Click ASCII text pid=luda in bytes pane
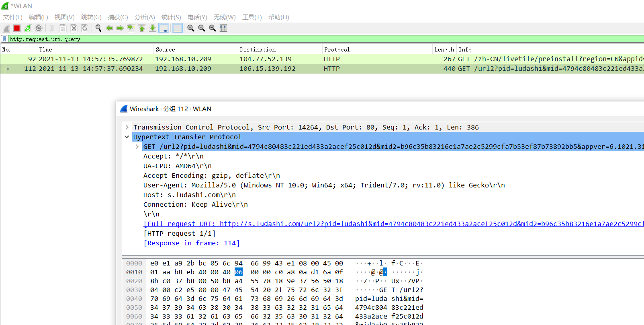This screenshot has width=644, height=325. click(371, 298)
